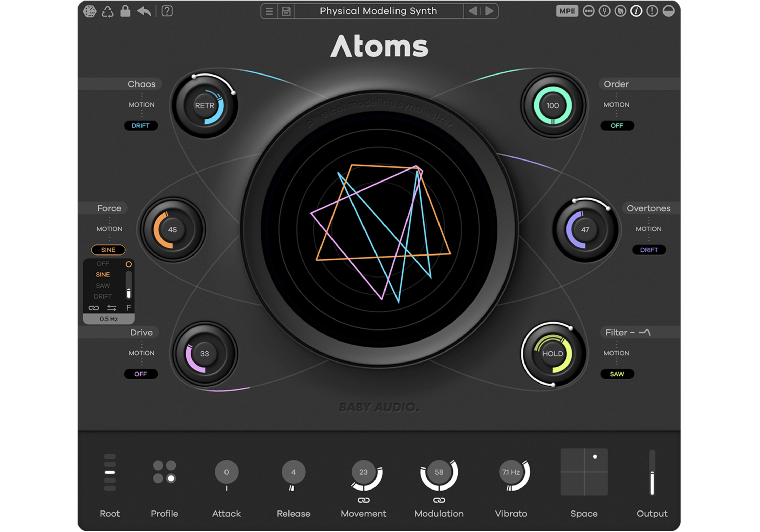Open the Force motion SINE selector

click(108, 250)
